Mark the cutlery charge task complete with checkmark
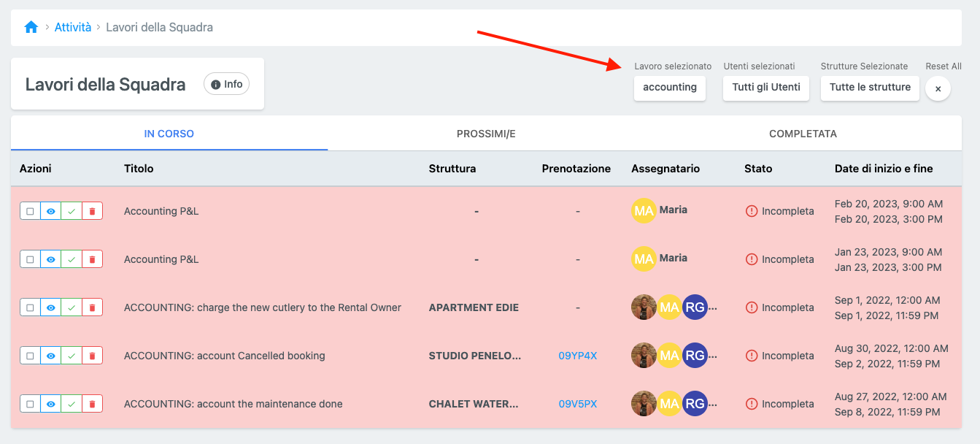The image size is (980, 444). pyautogui.click(x=72, y=307)
